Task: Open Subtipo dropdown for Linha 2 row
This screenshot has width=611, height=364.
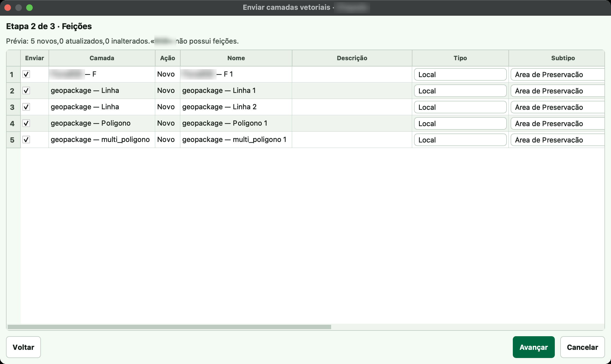Action: pos(558,107)
